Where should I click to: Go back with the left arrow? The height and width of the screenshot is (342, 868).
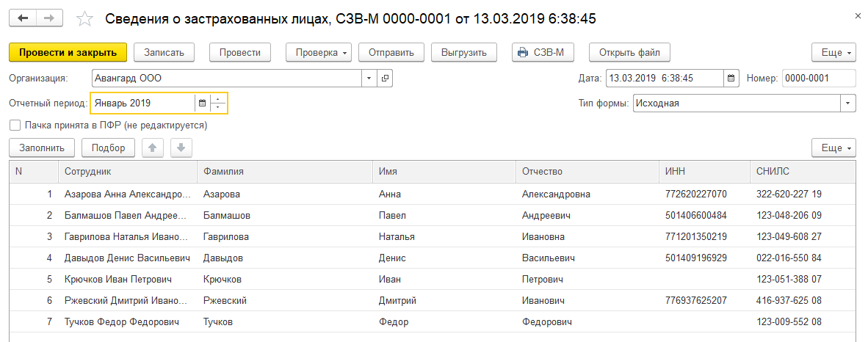point(22,18)
